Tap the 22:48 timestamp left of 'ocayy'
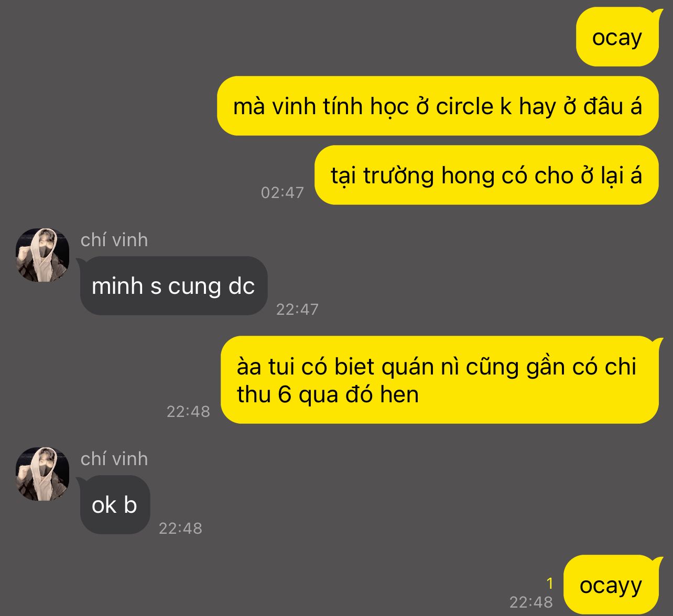The width and height of the screenshot is (673, 616). tap(531, 602)
